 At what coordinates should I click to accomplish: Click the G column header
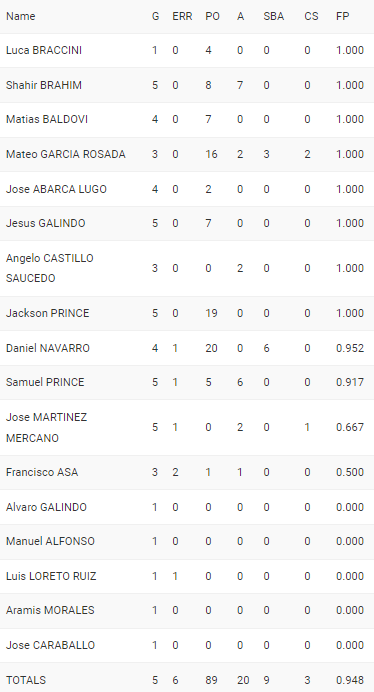[x=155, y=16]
